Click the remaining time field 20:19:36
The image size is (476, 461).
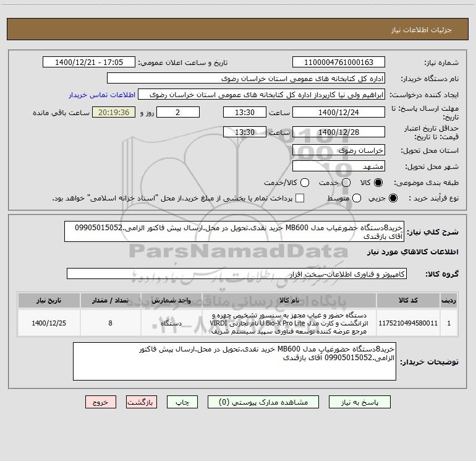114,112
